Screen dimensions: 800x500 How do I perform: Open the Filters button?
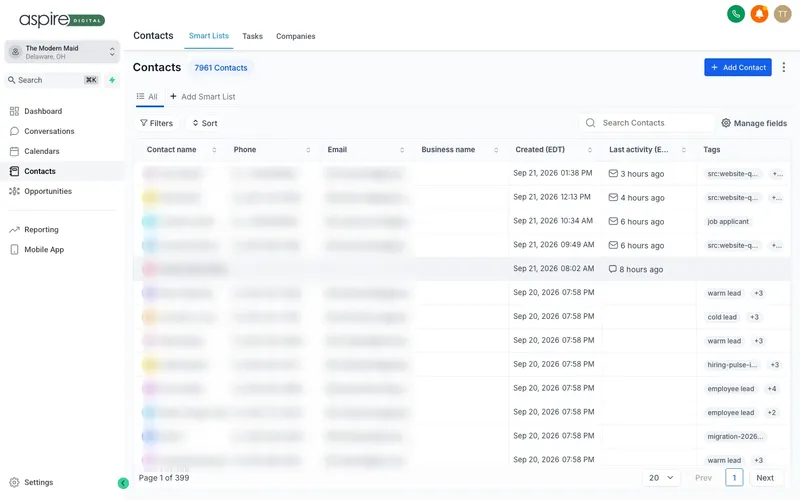pyautogui.click(x=157, y=123)
